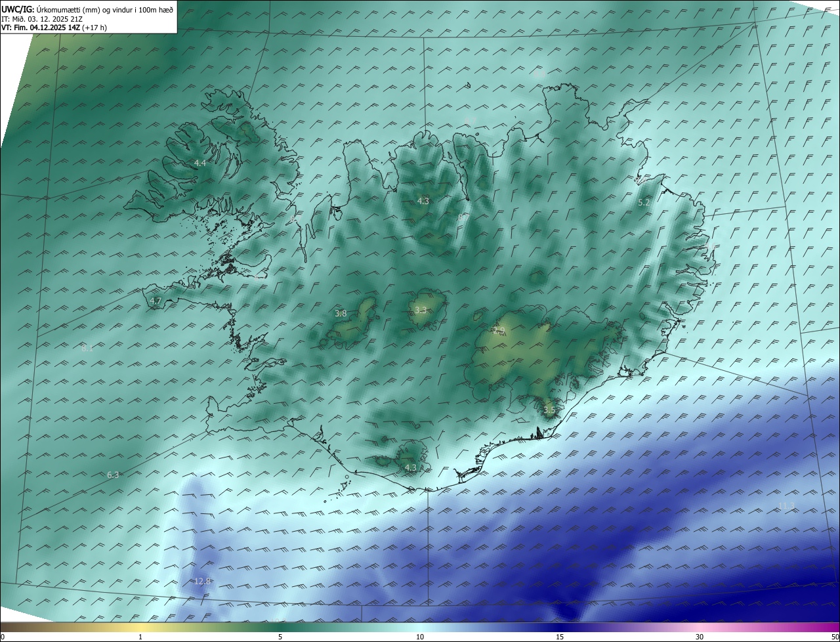
Task: Click the 6.3 value over the sea
Action: click(113, 475)
